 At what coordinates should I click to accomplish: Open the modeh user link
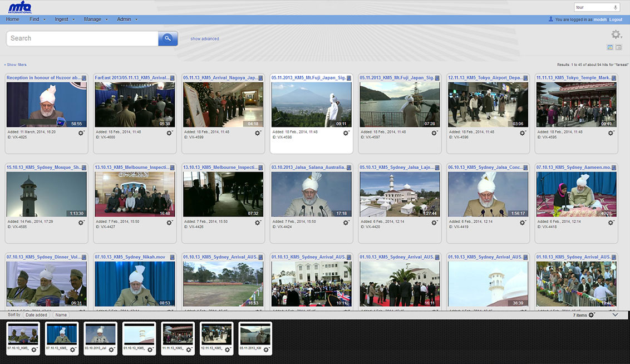pyautogui.click(x=600, y=19)
